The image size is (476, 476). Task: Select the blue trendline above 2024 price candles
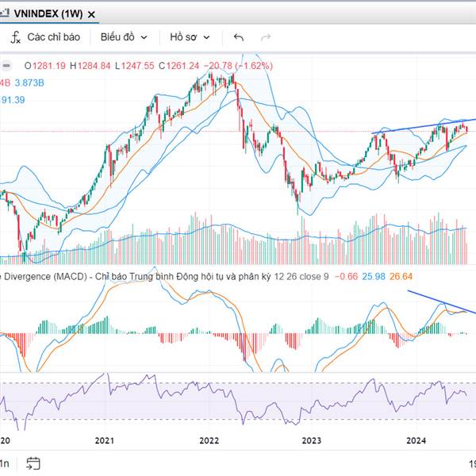pyautogui.click(x=424, y=126)
